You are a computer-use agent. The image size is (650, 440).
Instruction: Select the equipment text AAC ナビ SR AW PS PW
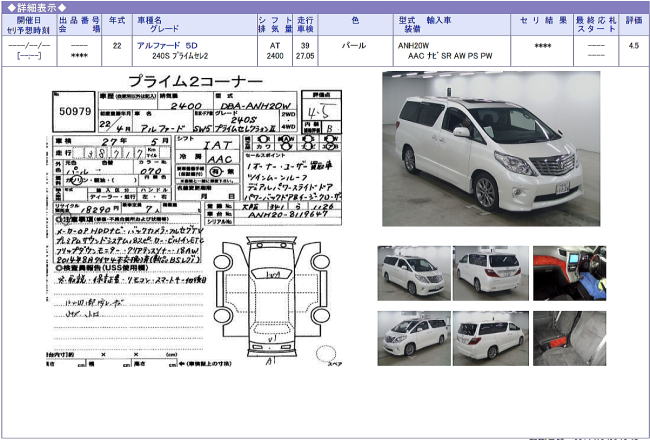click(x=450, y=56)
